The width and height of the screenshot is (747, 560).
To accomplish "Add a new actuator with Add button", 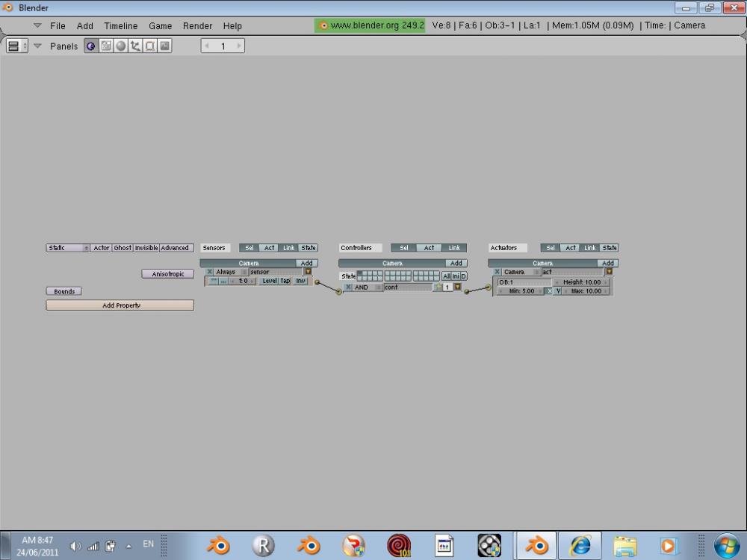I will [608, 263].
